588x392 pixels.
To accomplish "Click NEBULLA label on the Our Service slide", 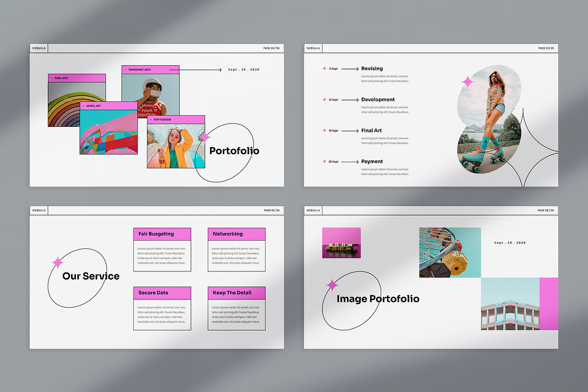I will (x=39, y=210).
